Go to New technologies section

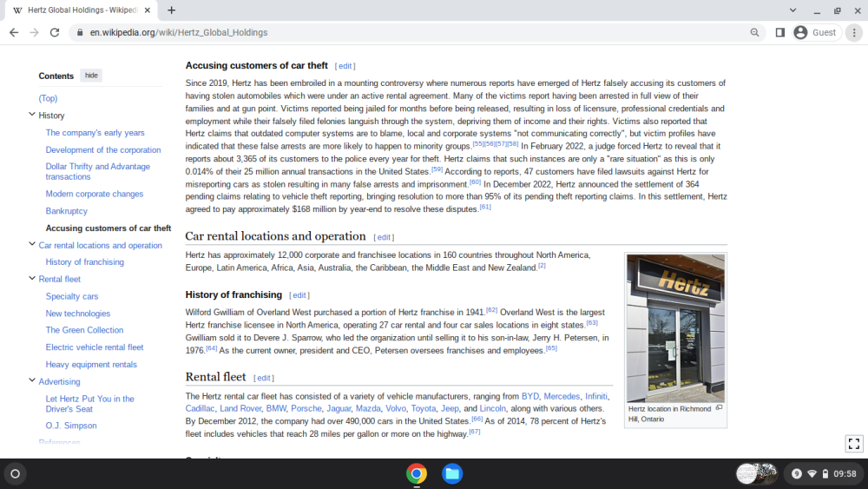78,314
